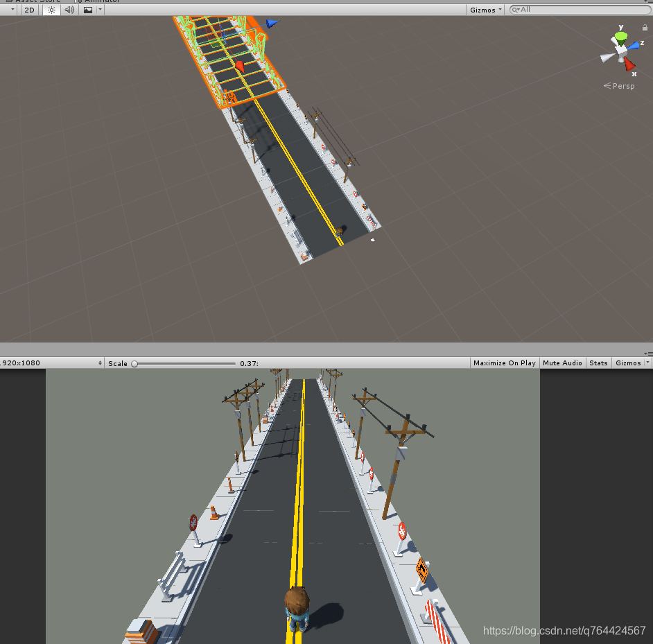Open Game view resolution dropdown 920x1080

coord(51,363)
